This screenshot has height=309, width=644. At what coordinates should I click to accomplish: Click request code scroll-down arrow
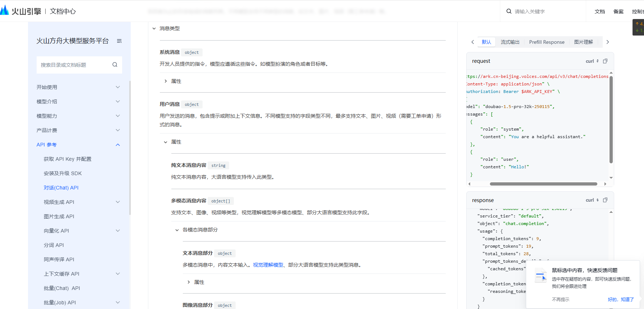(x=611, y=178)
